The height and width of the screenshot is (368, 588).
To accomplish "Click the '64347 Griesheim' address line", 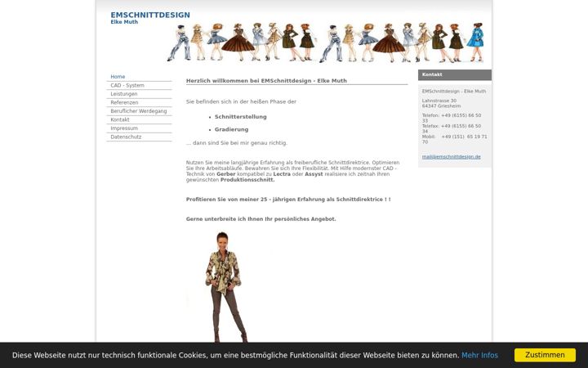I will [x=441, y=105].
